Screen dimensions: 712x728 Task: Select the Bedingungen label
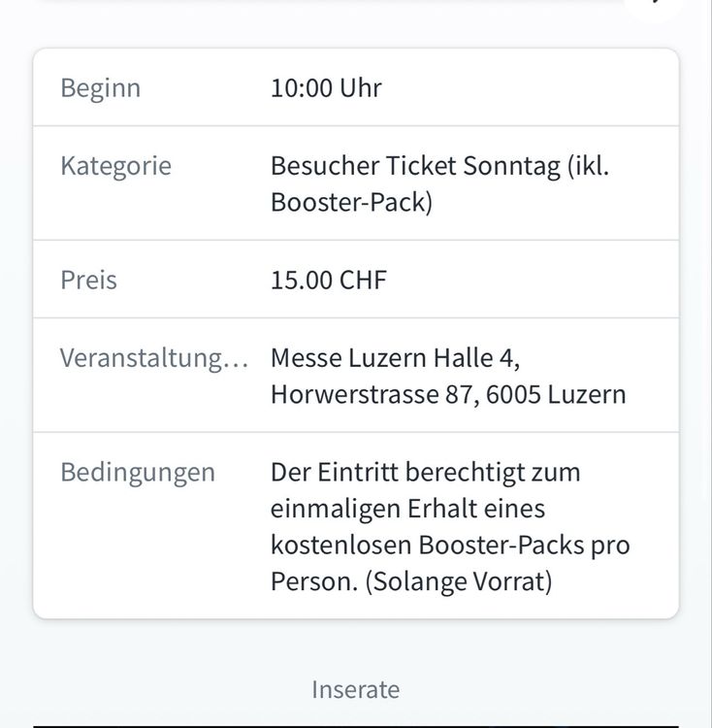coord(138,473)
